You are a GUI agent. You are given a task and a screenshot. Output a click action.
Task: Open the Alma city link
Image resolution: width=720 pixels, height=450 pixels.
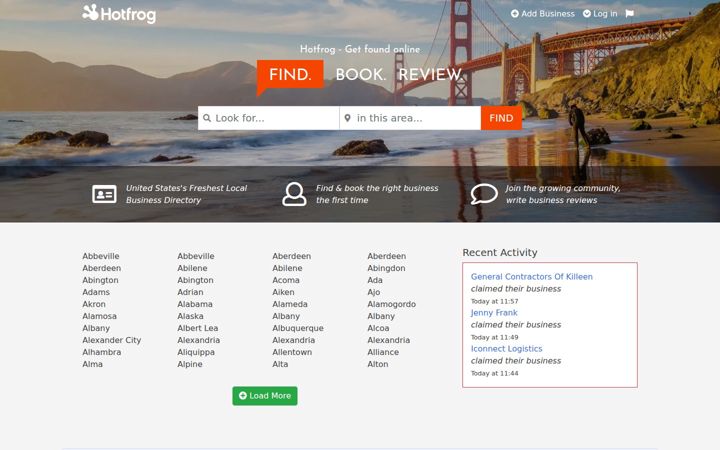click(x=92, y=364)
